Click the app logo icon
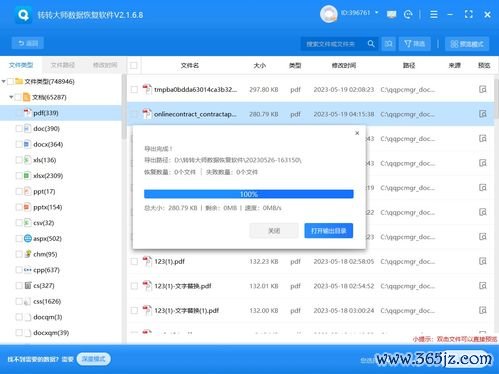This screenshot has height=374, width=499. coord(23,15)
